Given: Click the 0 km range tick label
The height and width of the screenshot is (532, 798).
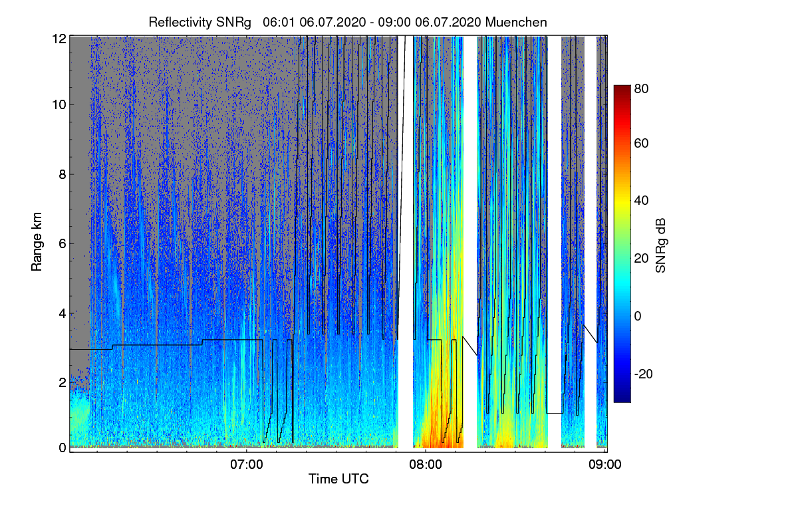Looking at the screenshot, I should point(63,448).
